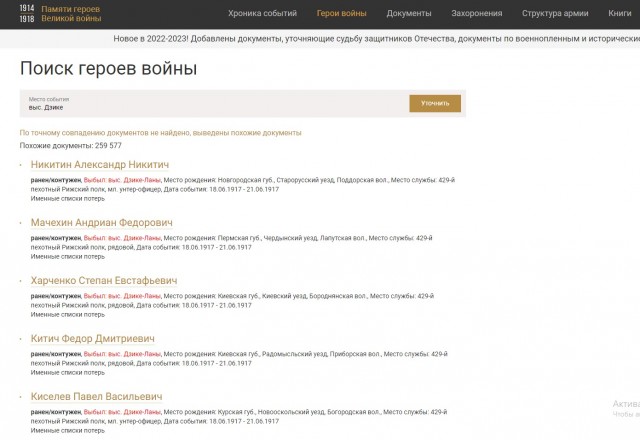640x440 pixels.
Task: Click Выбыл: выс. Дзике-Ланы in Китич entry
Action: click(122, 354)
